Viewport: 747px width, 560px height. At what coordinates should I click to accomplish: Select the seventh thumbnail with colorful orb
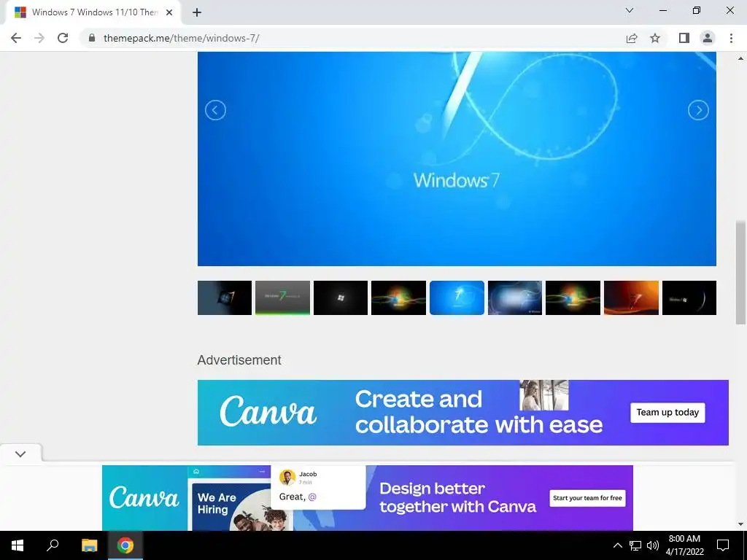[x=573, y=298]
